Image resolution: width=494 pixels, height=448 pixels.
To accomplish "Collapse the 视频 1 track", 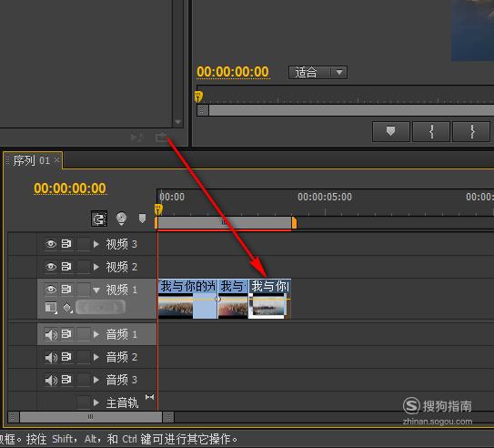I will point(96,290).
